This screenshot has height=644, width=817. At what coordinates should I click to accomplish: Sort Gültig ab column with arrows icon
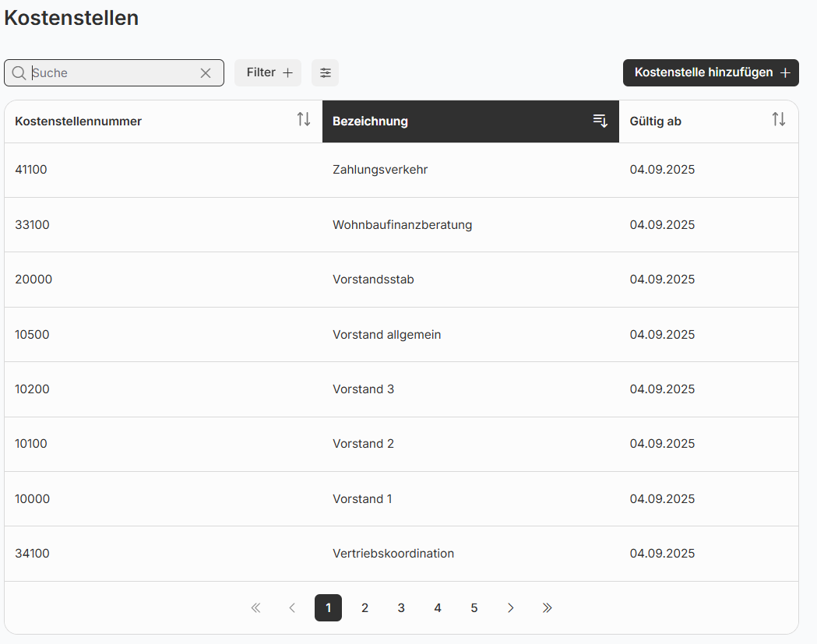click(x=778, y=120)
